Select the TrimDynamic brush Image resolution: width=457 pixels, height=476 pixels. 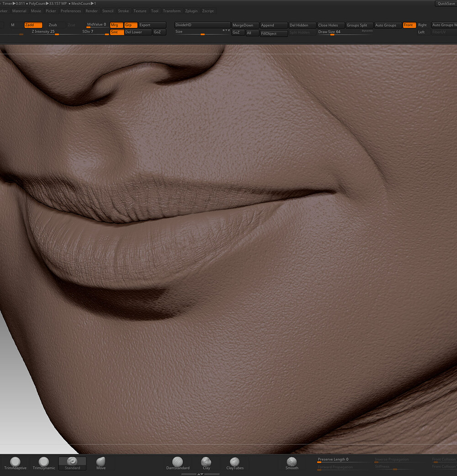point(44,464)
